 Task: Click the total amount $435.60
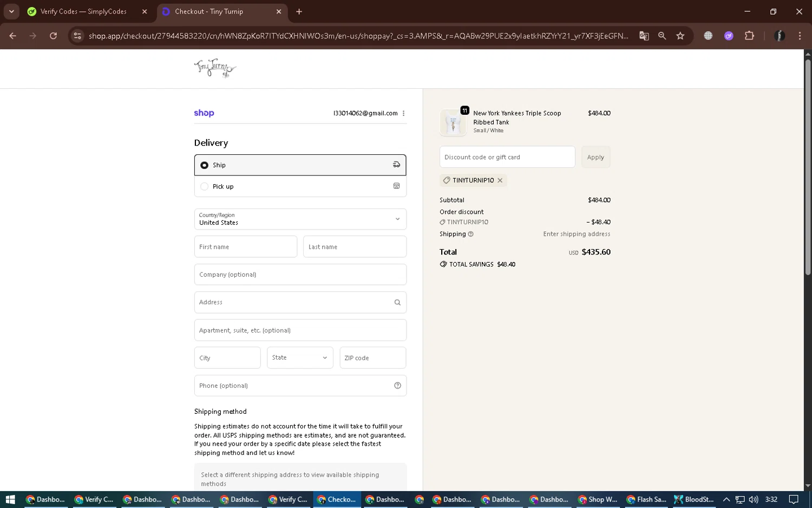[x=596, y=252]
